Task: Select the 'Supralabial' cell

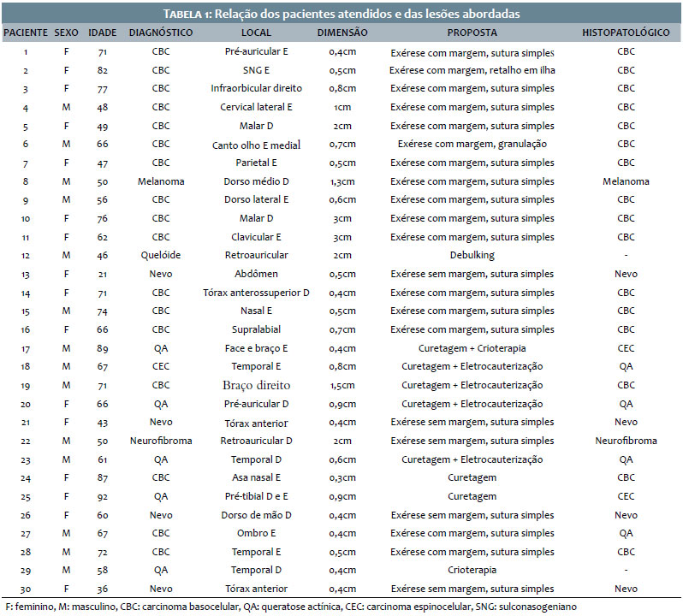Action: click(256, 330)
